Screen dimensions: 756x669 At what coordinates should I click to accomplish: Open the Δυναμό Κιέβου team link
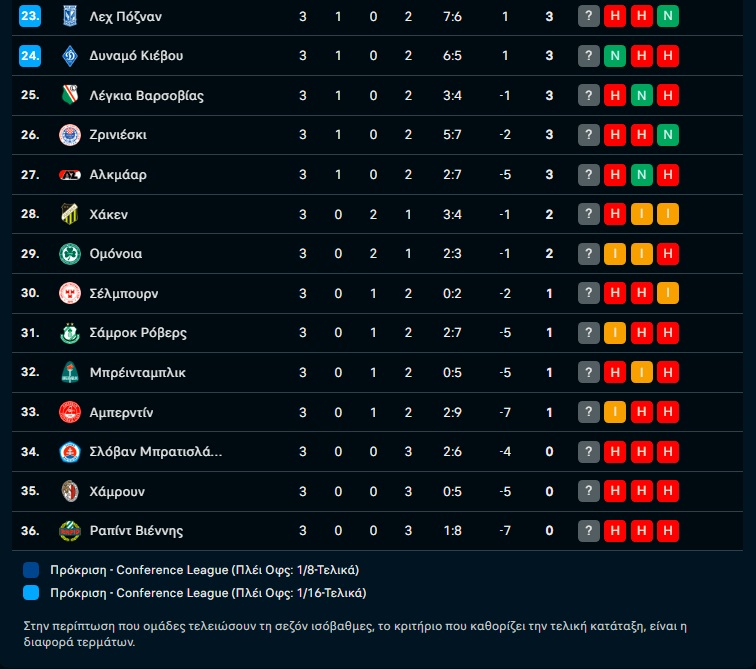(x=136, y=56)
